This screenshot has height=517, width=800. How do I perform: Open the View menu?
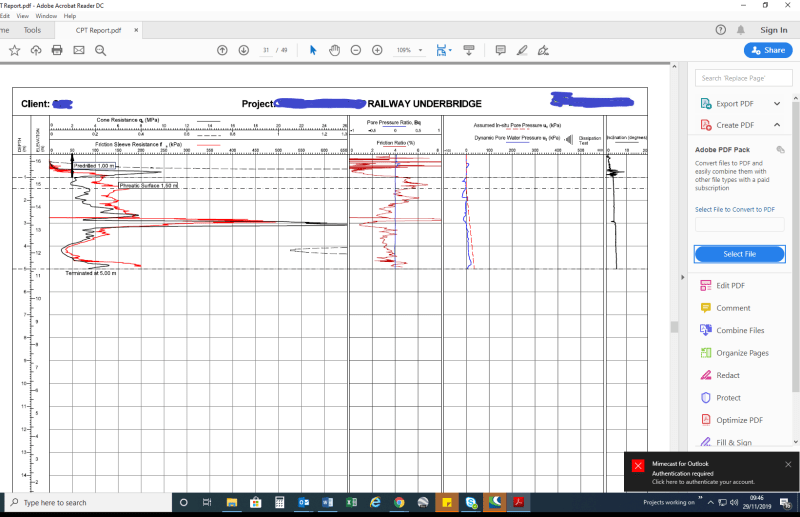tap(22, 16)
